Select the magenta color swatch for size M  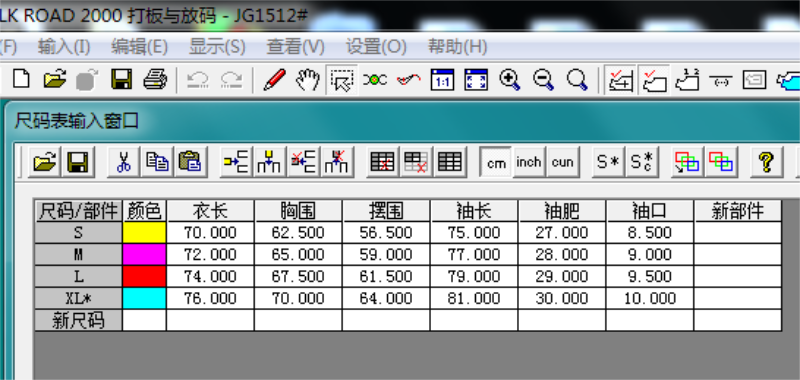coord(145,255)
